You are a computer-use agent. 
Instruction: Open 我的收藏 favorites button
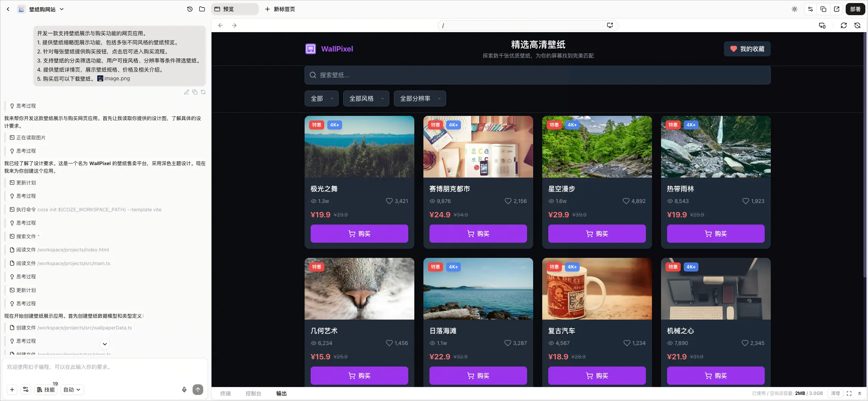click(x=747, y=49)
